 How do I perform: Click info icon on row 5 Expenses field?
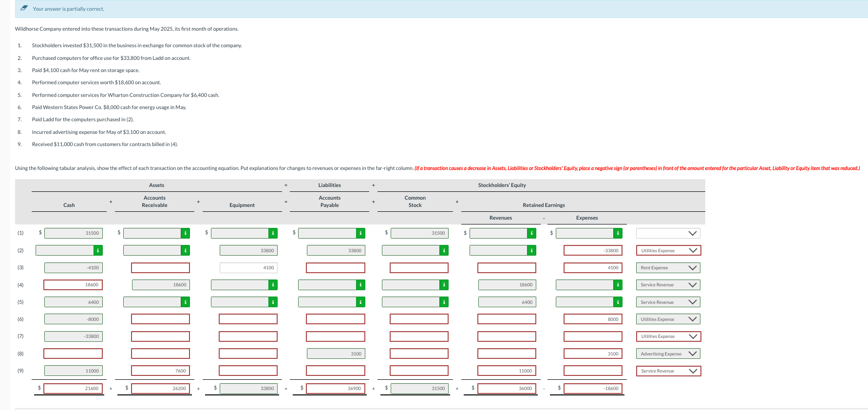click(618, 302)
